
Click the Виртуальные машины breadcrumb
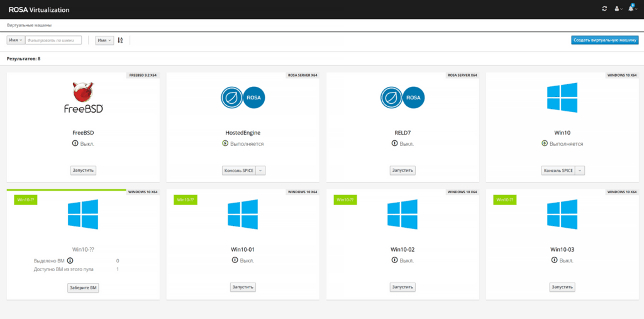pos(30,25)
